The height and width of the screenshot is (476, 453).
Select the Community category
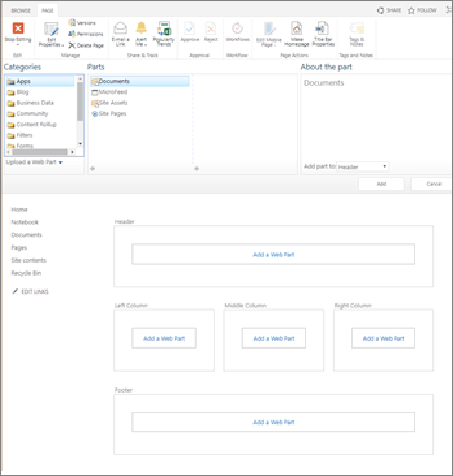[28, 114]
